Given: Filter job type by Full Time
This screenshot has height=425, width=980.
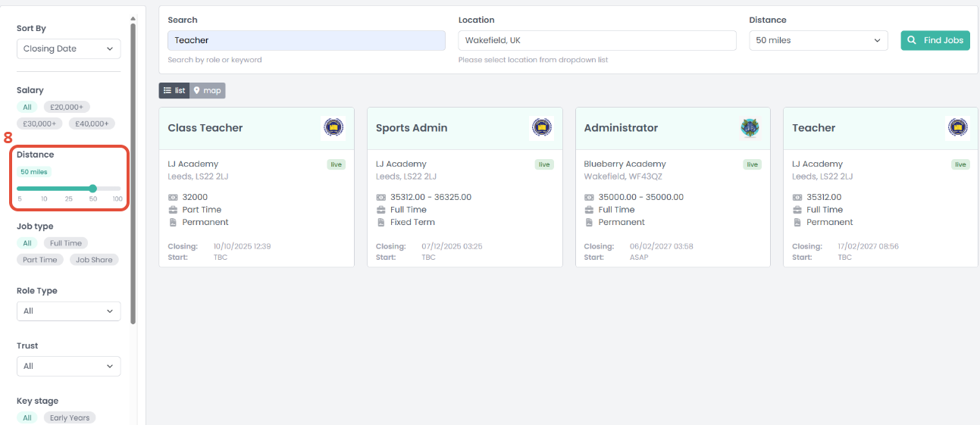Looking at the screenshot, I should pyautogui.click(x=66, y=243).
